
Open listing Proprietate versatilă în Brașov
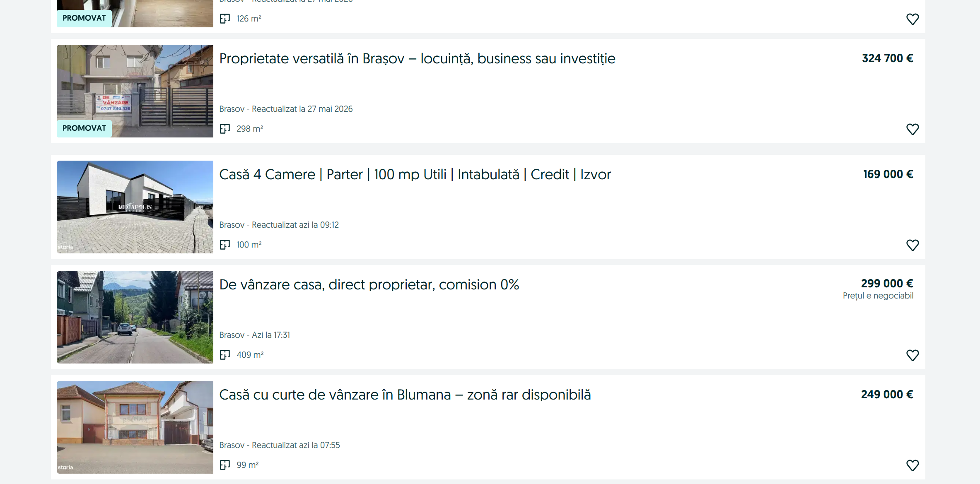point(417,59)
